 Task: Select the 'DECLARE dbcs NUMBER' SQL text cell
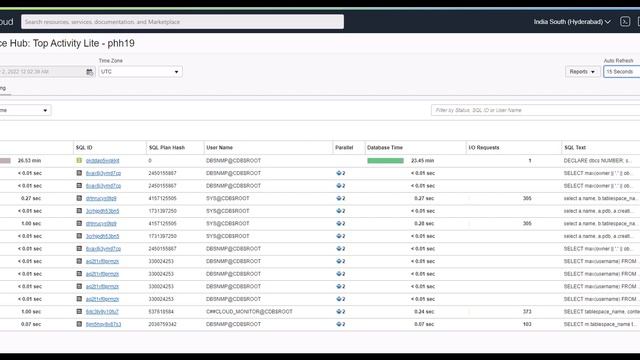[x=597, y=161]
